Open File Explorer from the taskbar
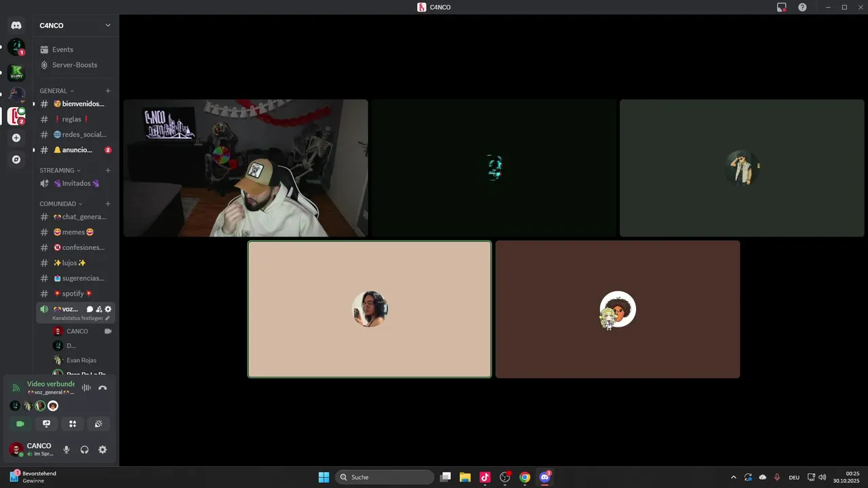The width and height of the screenshot is (868, 488). pos(465,477)
